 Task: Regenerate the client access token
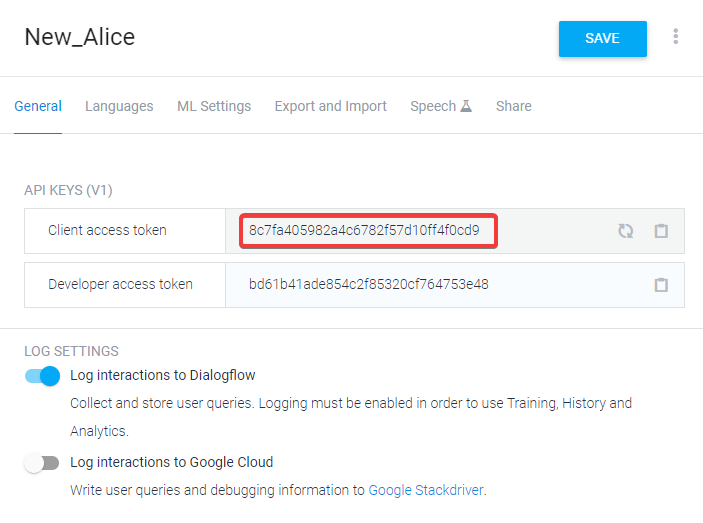point(625,231)
